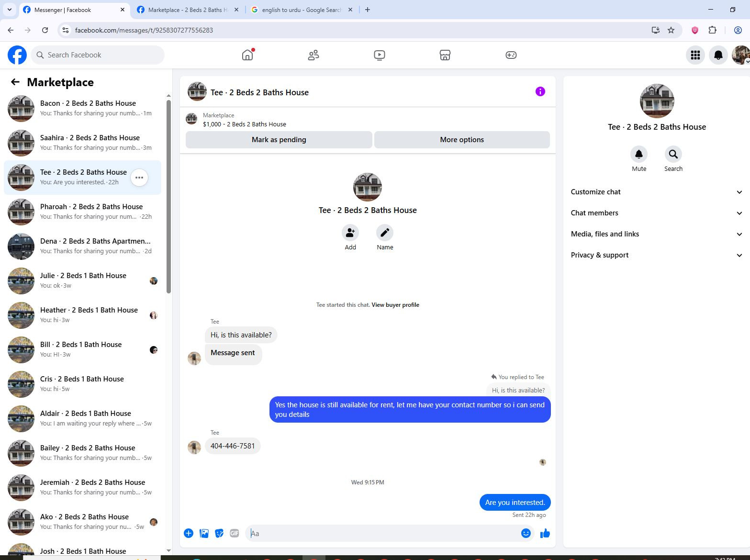Click the More options button
Viewport: 750px width, 560px height.
[462, 140]
